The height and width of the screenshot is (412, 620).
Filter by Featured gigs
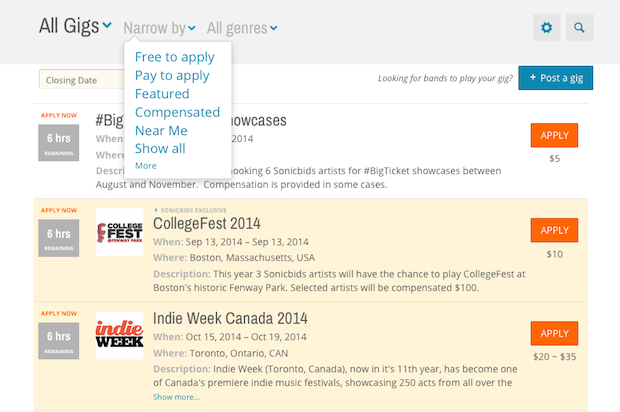(x=162, y=94)
